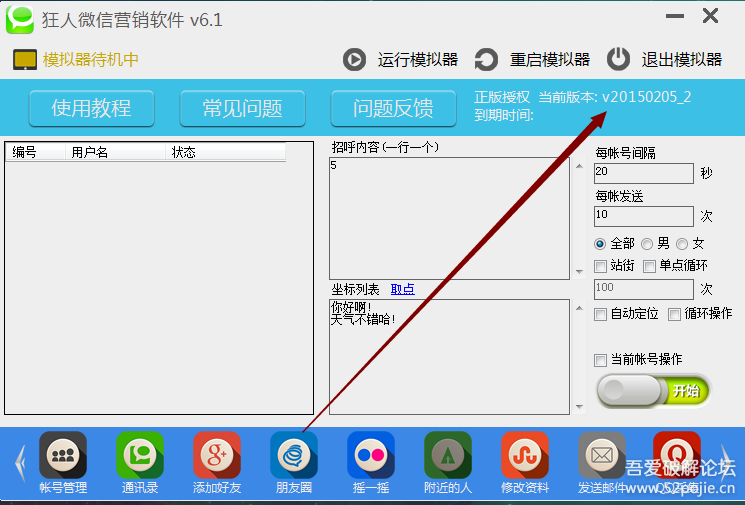Enable the 站街 checkbox
Viewport: 745px width, 505px height.
[x=601, y=266]
